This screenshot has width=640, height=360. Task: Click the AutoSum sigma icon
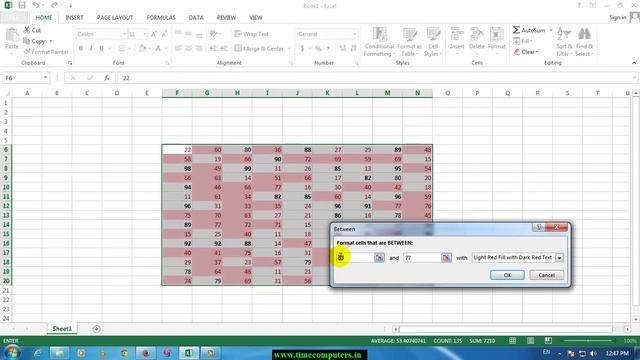pyautogui.click(x=516, y=30)
